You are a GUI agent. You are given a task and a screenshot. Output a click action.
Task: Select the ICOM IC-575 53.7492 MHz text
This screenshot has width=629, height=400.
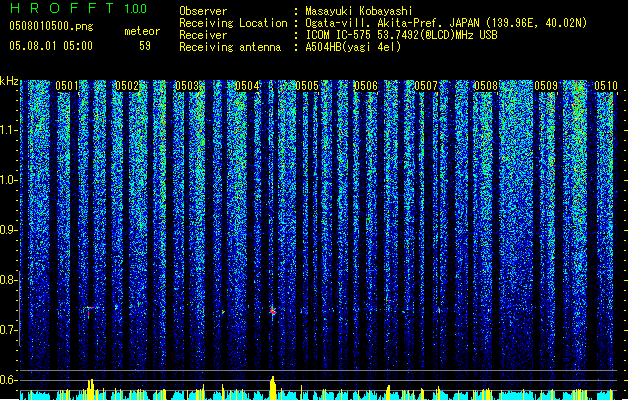[x=401, y=35]
